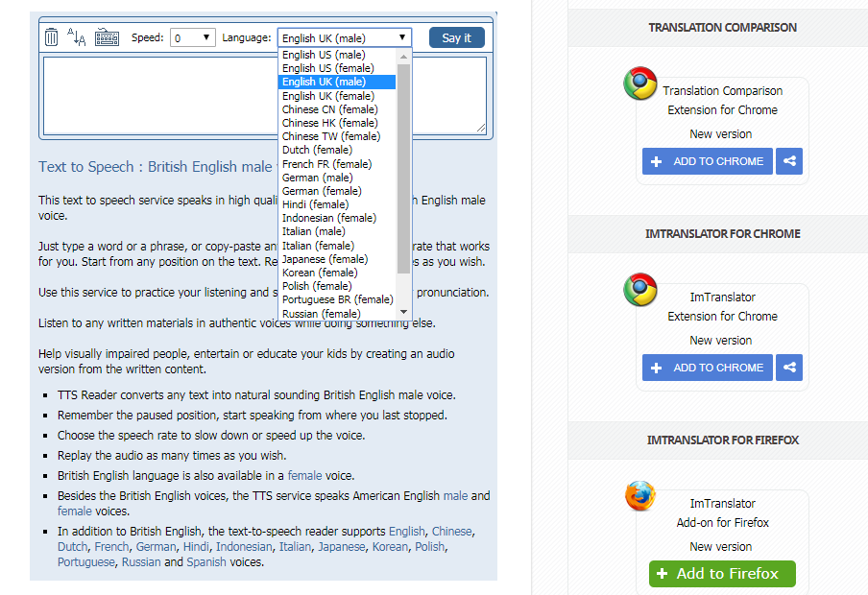
Task: Choose the highlighted English UK (male) option
Action: tap(337, 82)
